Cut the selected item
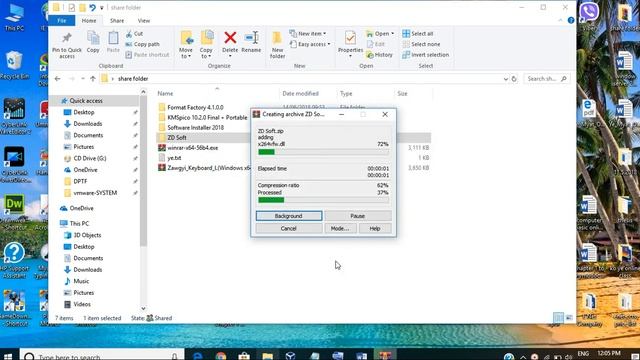640x360 pixels. [134, 33]
